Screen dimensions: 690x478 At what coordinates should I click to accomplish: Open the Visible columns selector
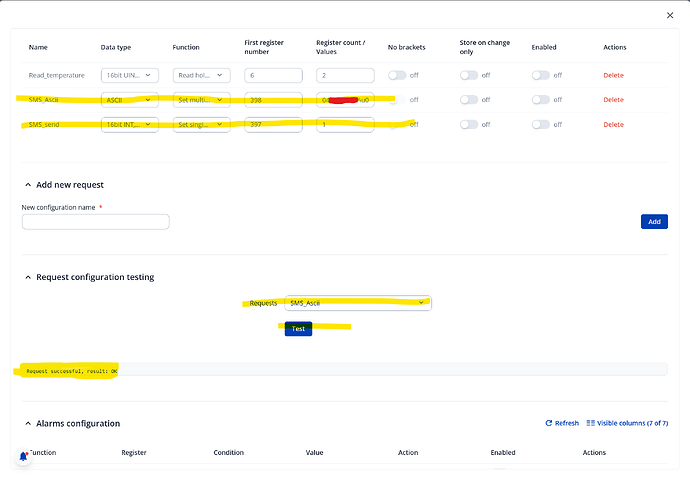pyautogui.click(x=627, y=423)
